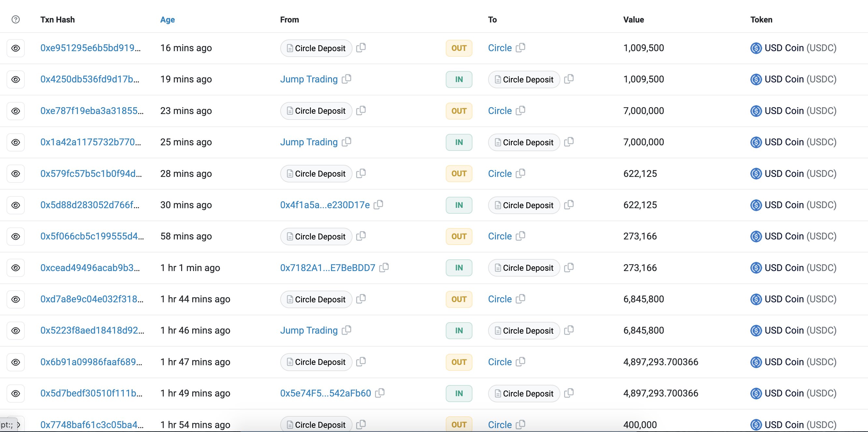The image size is (868, 432).
Task: Copy Circle Deposit sender in 1 hr 47 mins row
Action: 361,362
